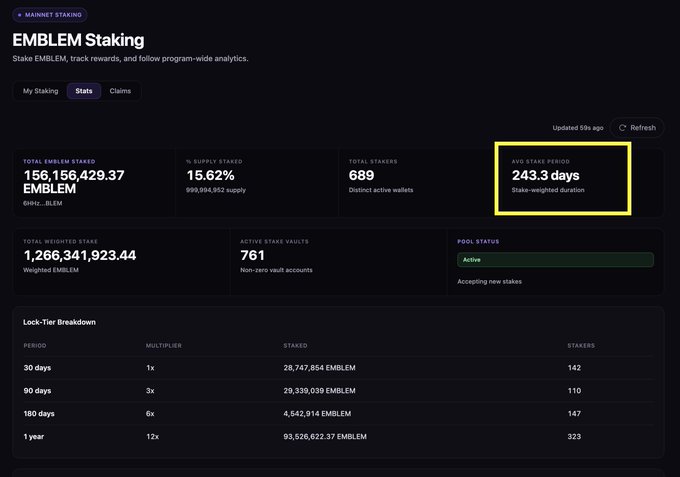Click the 'Distinct active wallets' caption
The width and height of the screenshot is (680, 477).
pyautogui.click(x=381, y=190)
